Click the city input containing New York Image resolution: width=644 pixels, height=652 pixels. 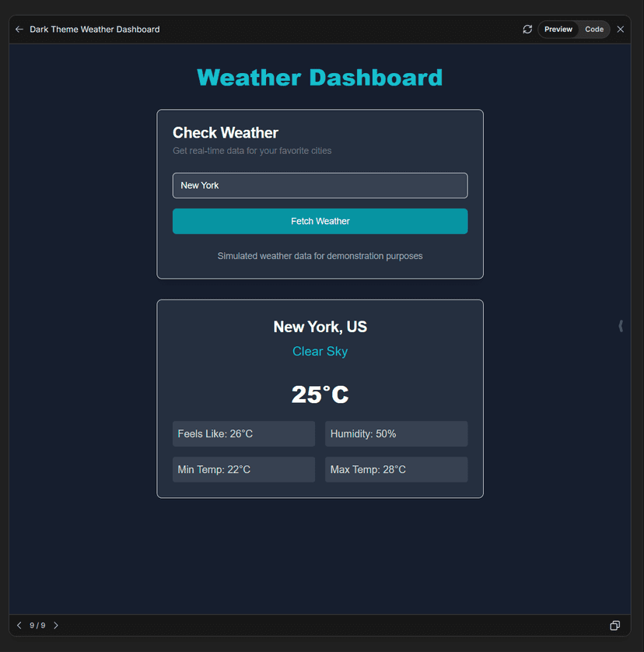[x=320, y=186]
